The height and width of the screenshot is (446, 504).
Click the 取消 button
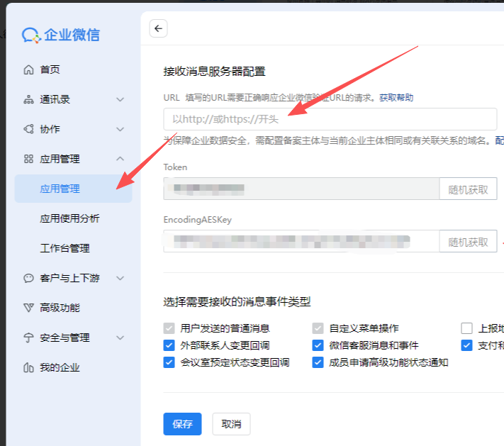tap(231, 424)
